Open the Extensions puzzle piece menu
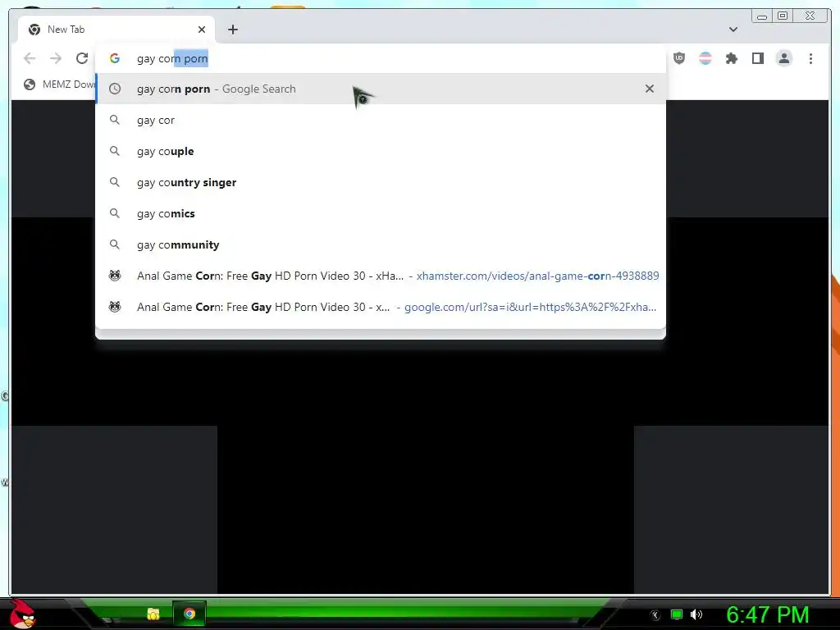840x630 pixels. (731, 58)
